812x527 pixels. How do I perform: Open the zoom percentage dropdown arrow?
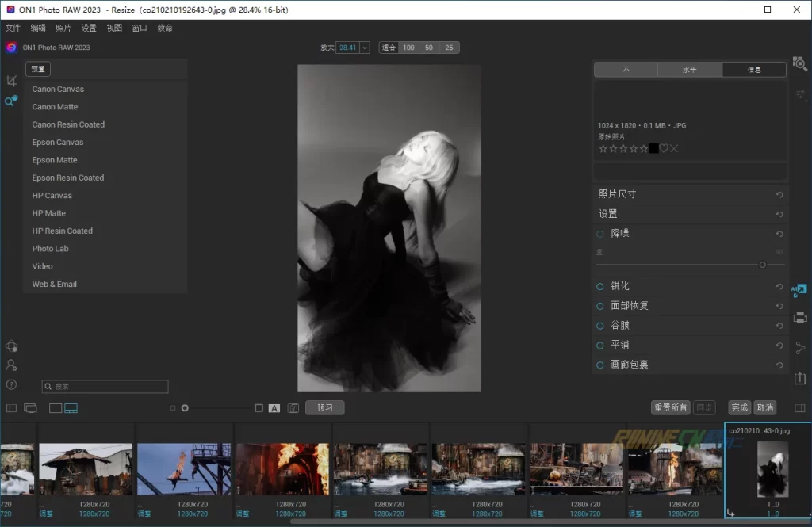[365, 48]
